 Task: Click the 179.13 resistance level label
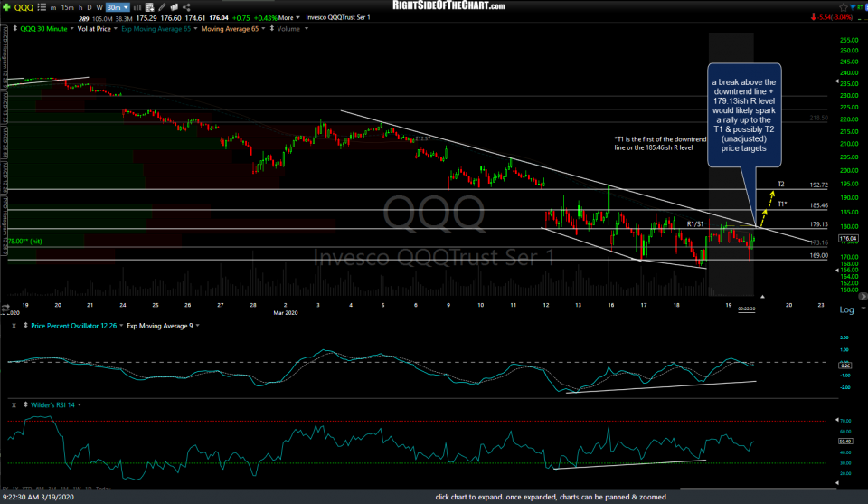[819, 224]
